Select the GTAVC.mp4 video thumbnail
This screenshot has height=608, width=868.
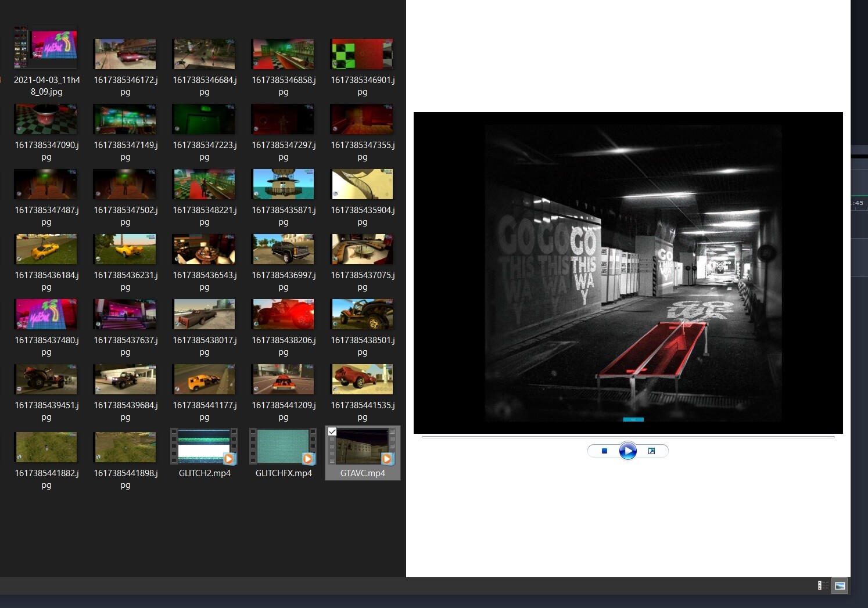click(x=363, y=447)
